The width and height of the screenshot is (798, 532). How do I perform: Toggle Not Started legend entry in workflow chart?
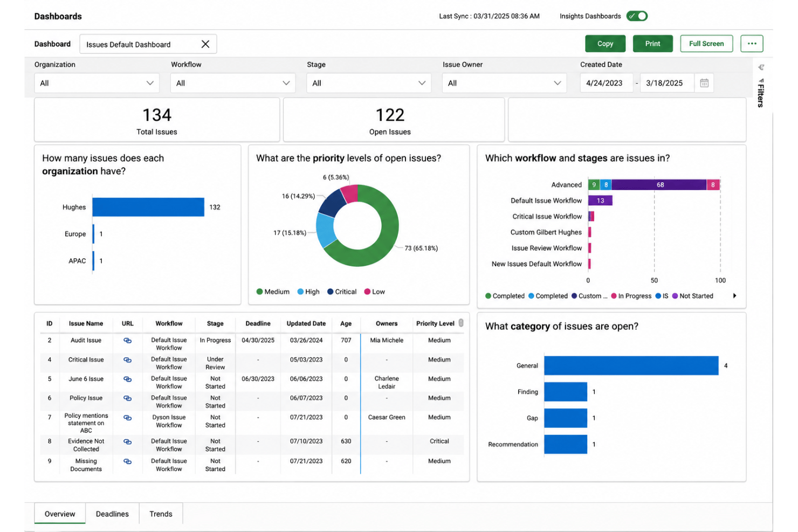[692, 296]
